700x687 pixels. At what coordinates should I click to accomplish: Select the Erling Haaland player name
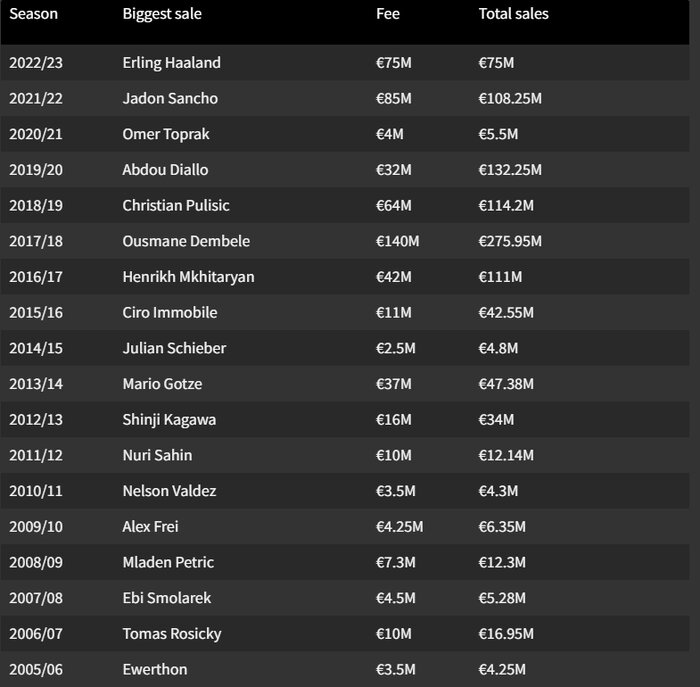coord(171,63)
